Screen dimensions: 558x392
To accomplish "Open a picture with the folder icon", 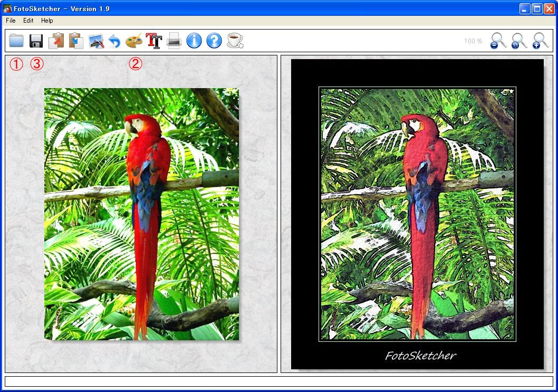I will coord(16,41).
